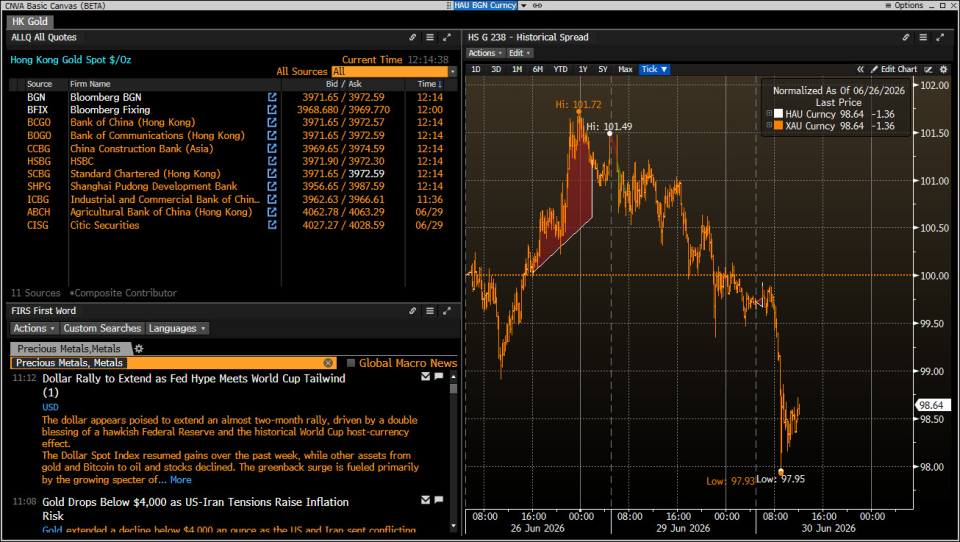Open More link in Dollar Rally story
The width and height of the screenshot is (960, 542).
[181, 480]
